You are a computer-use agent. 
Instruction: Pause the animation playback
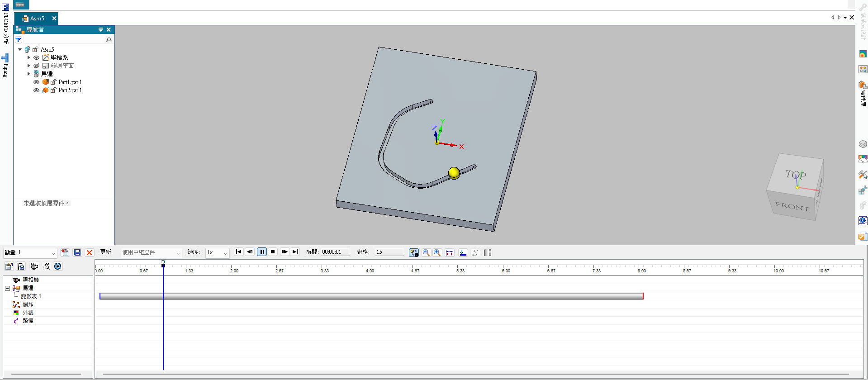262,252
